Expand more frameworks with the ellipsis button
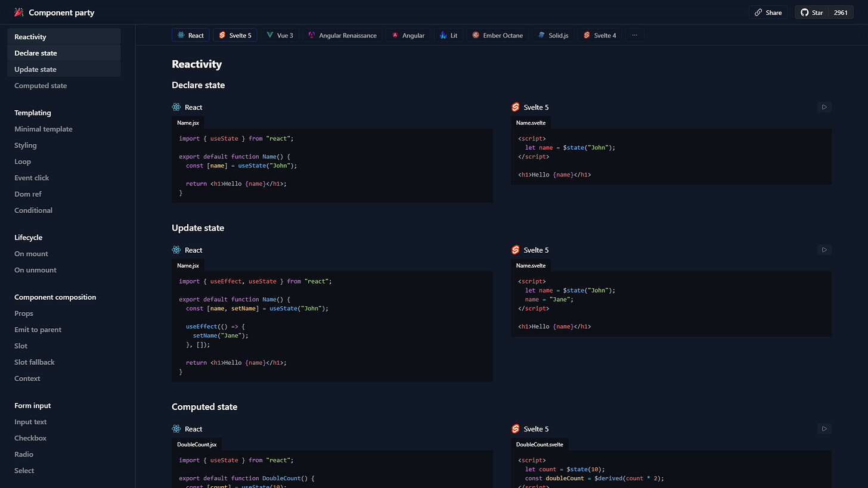Image resolution: width=868 pixels, height=488 pixels. (634, 35)
